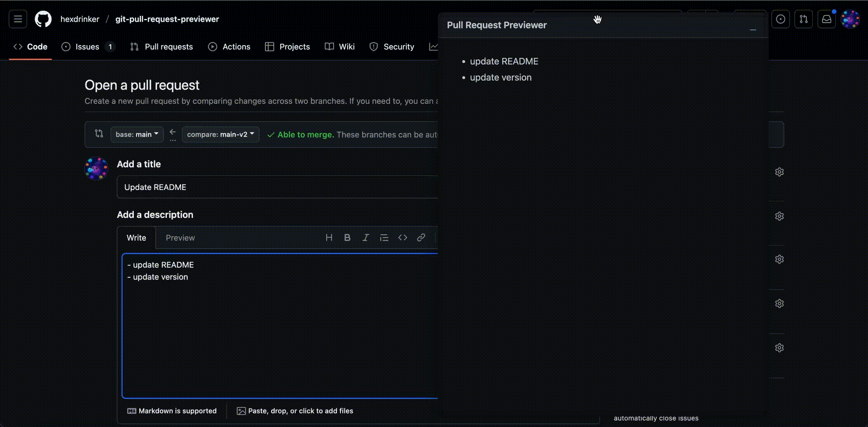This screenshot has width=868, height=427.
Task: Open the Issues tab
Action: coord(88,47)
